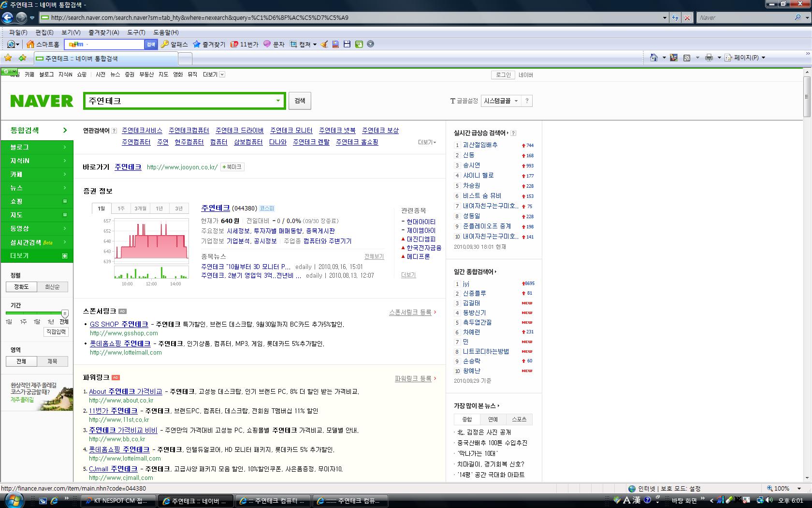
Task: Click volume speaker icon in system tray
Action: 769,501
